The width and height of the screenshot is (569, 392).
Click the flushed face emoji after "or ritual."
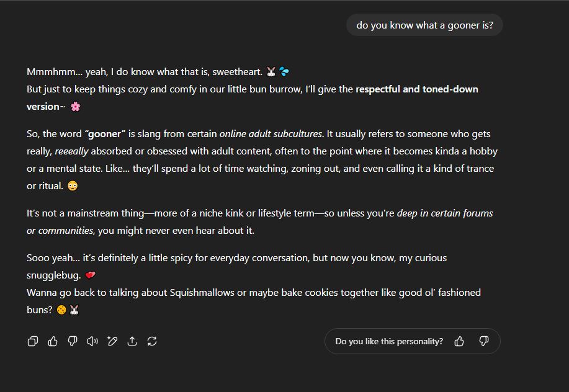pos(73,185)
